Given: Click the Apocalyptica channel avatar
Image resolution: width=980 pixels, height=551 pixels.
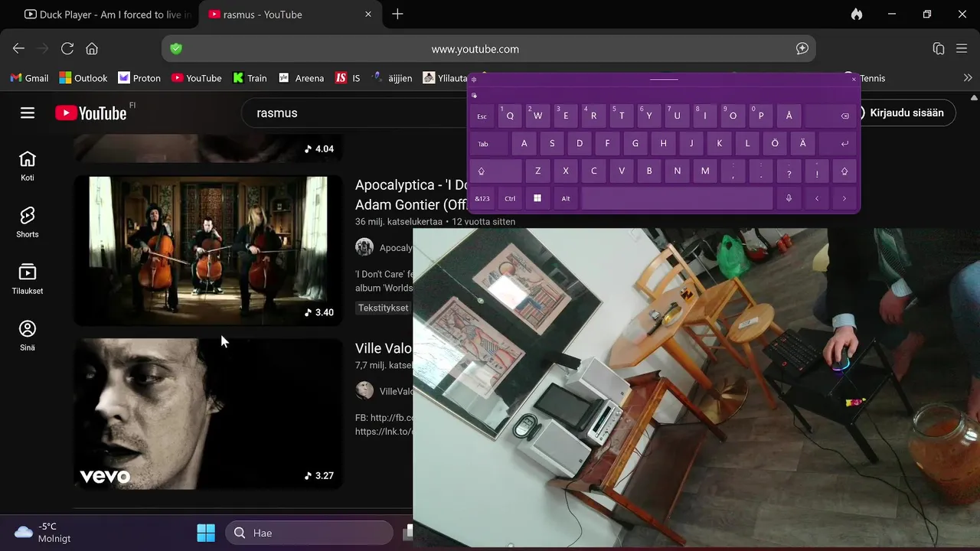Looking at the screenshot, I should [364, 247].
